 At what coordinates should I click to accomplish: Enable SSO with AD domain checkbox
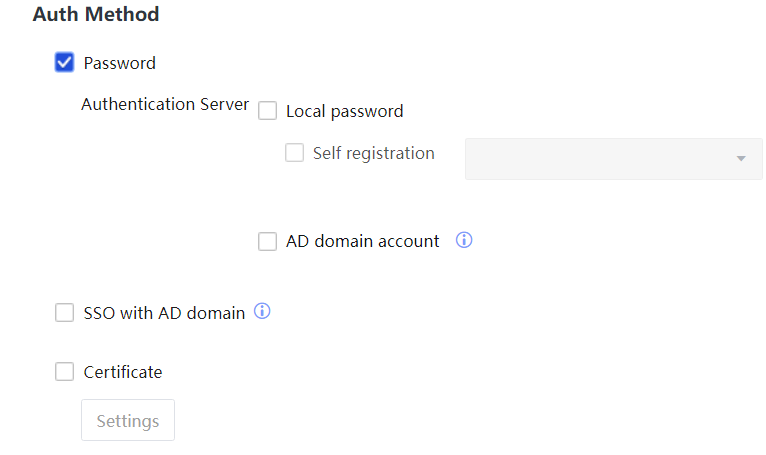[65, 313]
